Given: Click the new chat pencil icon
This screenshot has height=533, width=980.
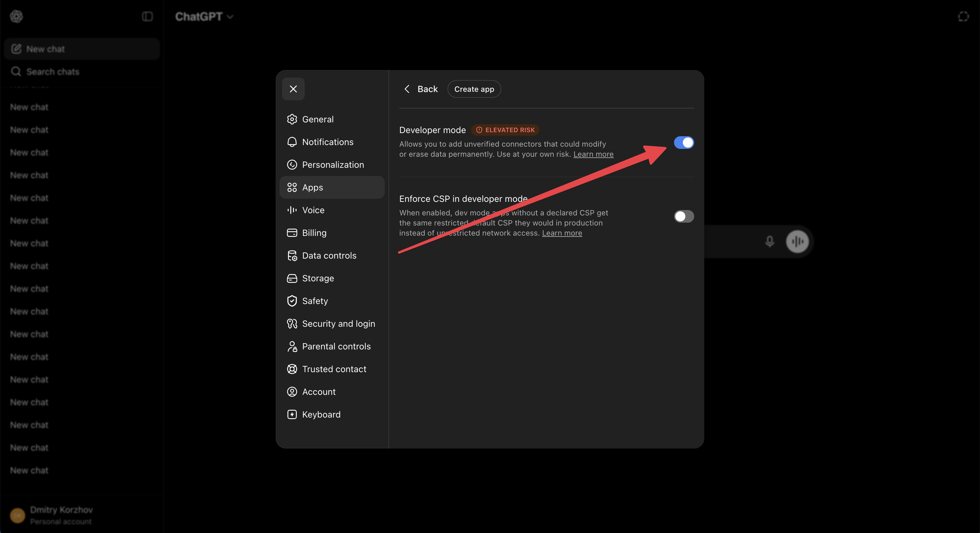Looking at the screenshot, I should (x=16, y=49).
